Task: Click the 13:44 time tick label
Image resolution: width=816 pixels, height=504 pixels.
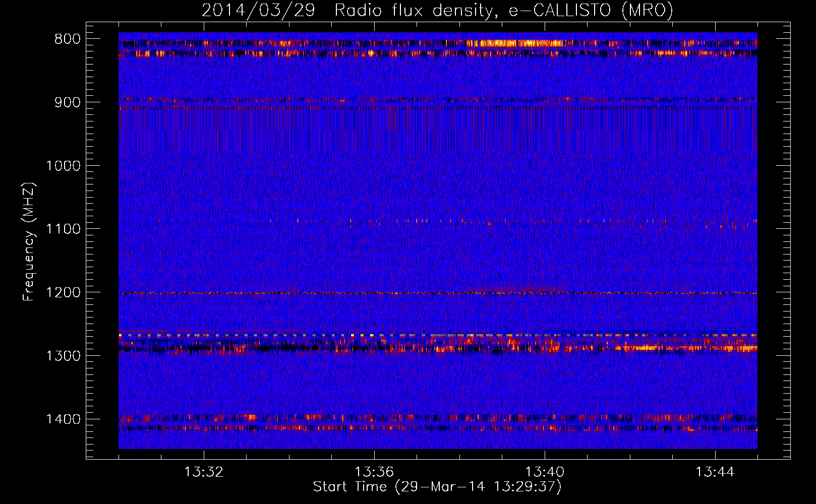Action: (x=715, y=472)
